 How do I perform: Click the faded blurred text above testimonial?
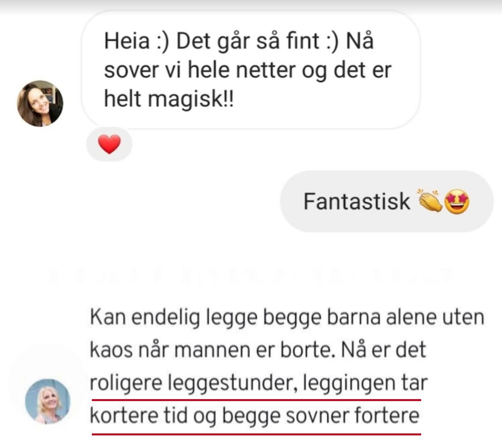(x=251, y=275)
